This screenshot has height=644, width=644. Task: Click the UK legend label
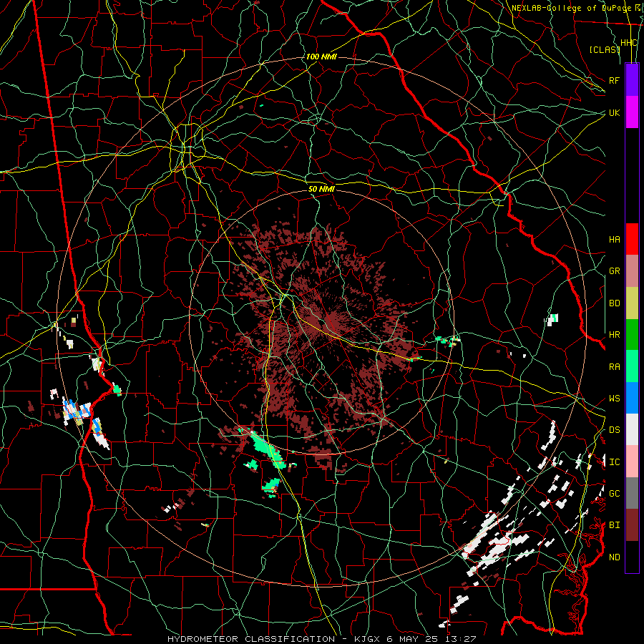tap(614, 112)
